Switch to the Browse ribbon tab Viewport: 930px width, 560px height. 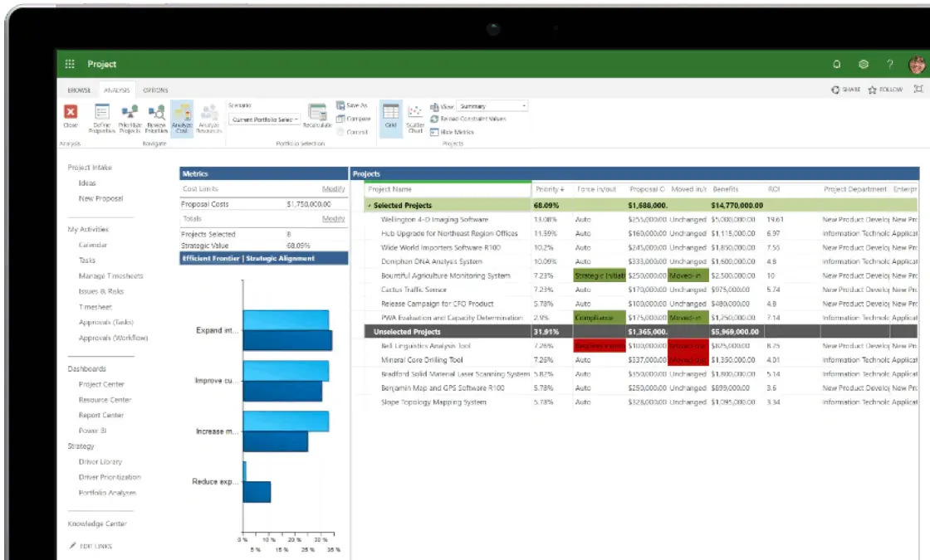click(x=79, y=90)
